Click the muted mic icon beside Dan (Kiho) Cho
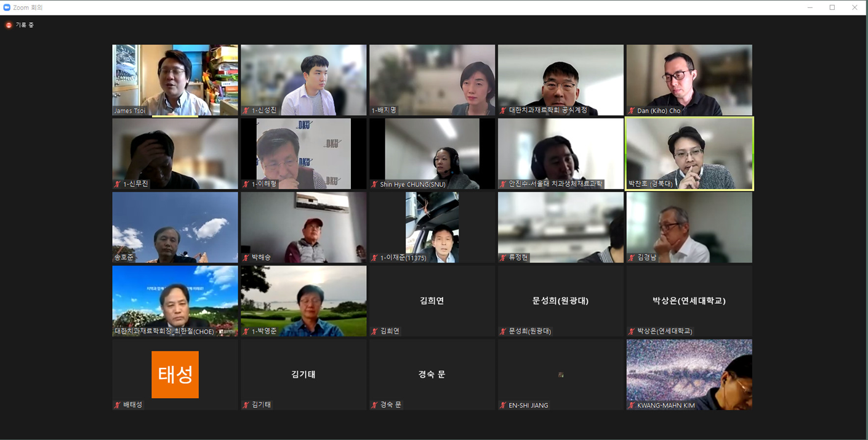The width and height of the screenshot is (868, 440). 632,111
